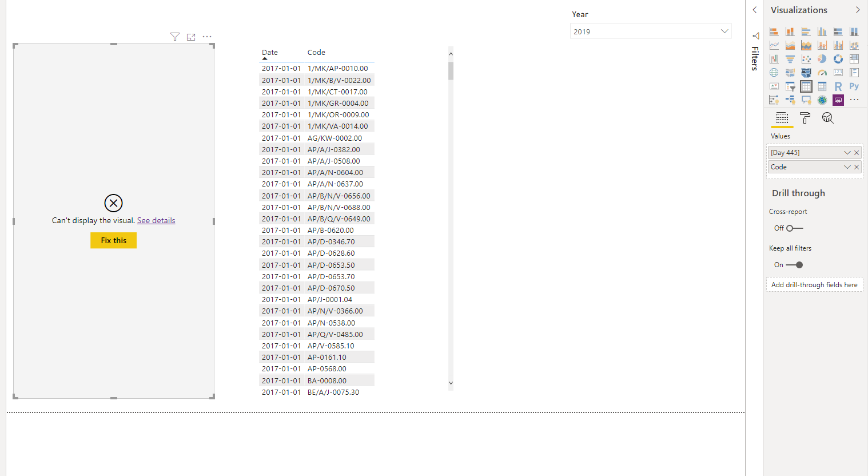The width and height of the screenshot is (868, 476).
Task: Sort by the Code column header
Action: [x=316, y=52]
